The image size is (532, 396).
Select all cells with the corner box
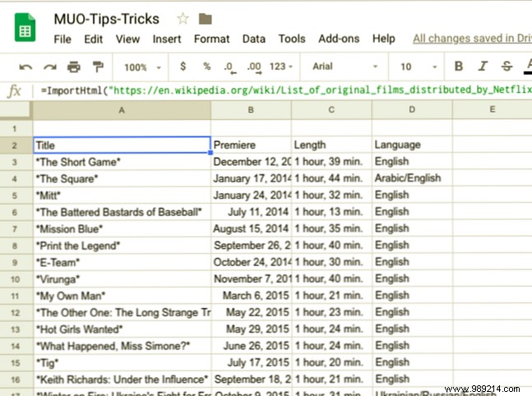(16, 110)
